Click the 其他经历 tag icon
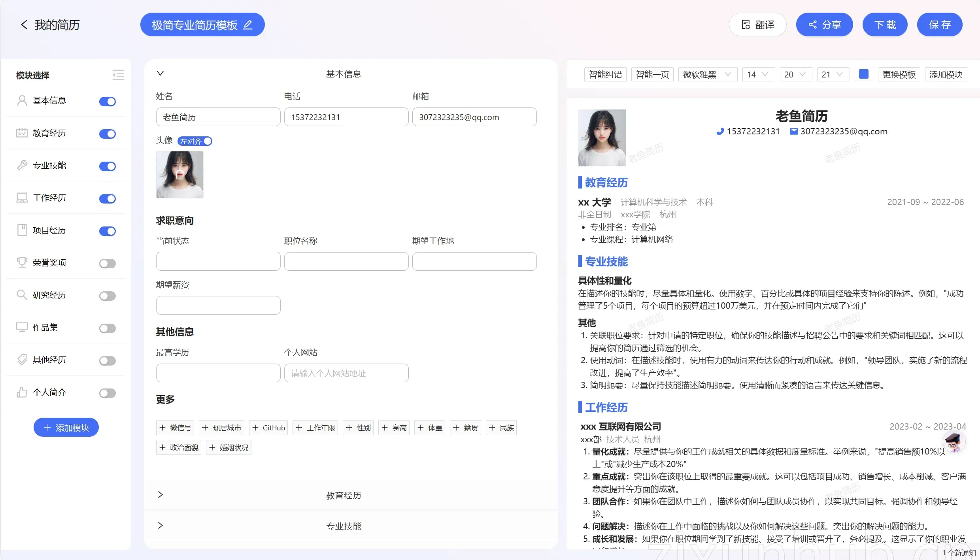Screen dimensions: 980x560 coord(22,360)
